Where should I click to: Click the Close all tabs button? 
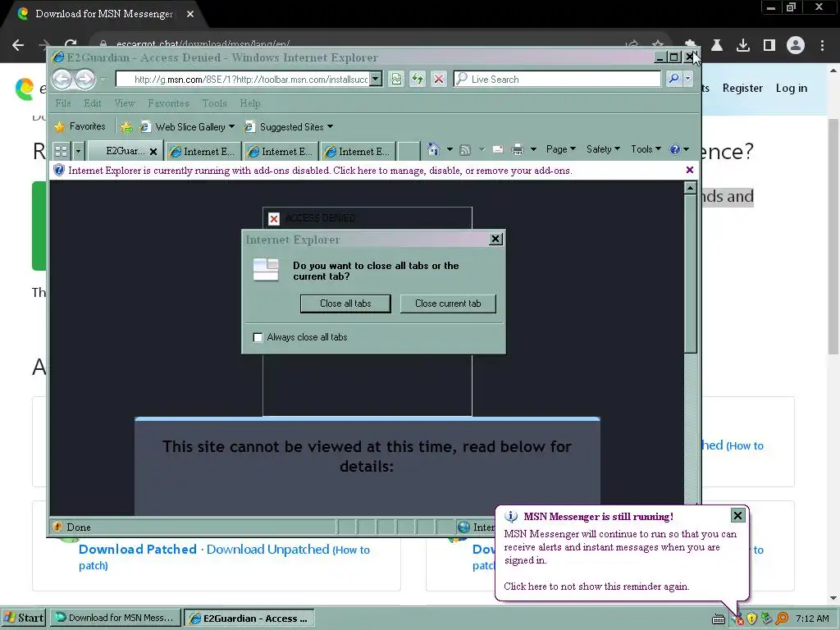pyautogui.click(x=345, y=304)
